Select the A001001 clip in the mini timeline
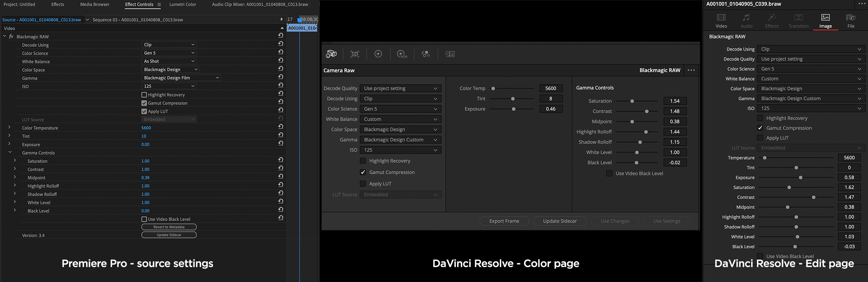Screen dimensions: 868x282 tap(302, 28)
